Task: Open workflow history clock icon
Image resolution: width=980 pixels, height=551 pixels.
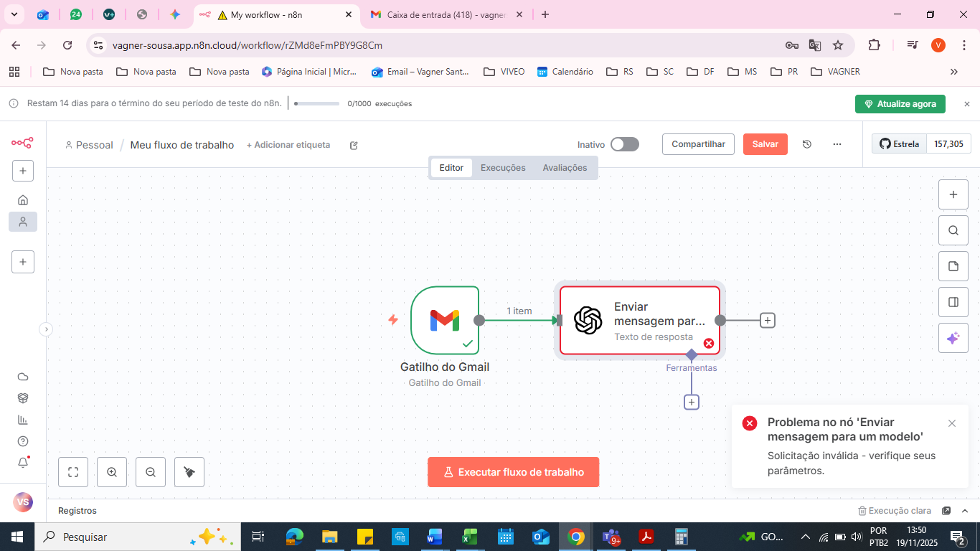Action: (807, 144)
